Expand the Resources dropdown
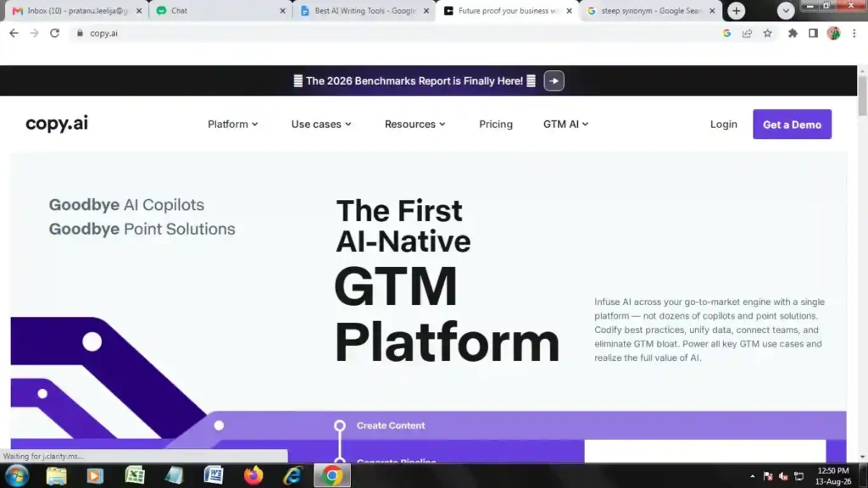Image resolution: width=868 pixels, height=488 pixels. (415, 124)
